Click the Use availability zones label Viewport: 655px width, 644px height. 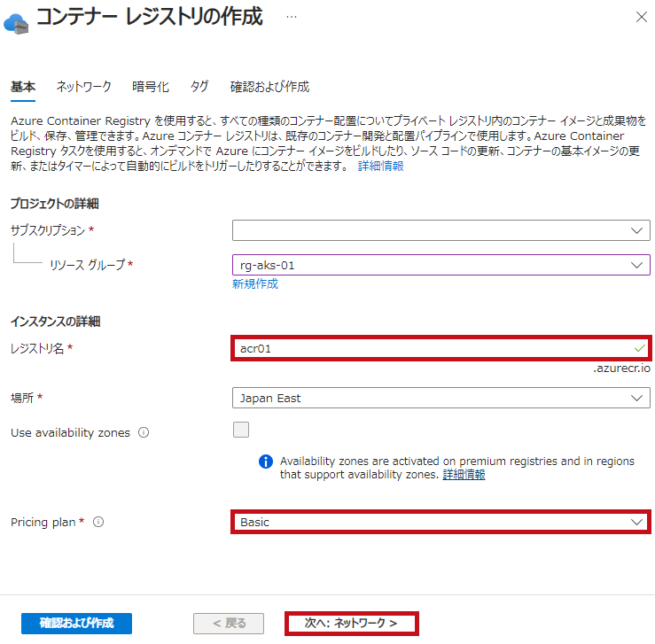click(x=70, y=433)
